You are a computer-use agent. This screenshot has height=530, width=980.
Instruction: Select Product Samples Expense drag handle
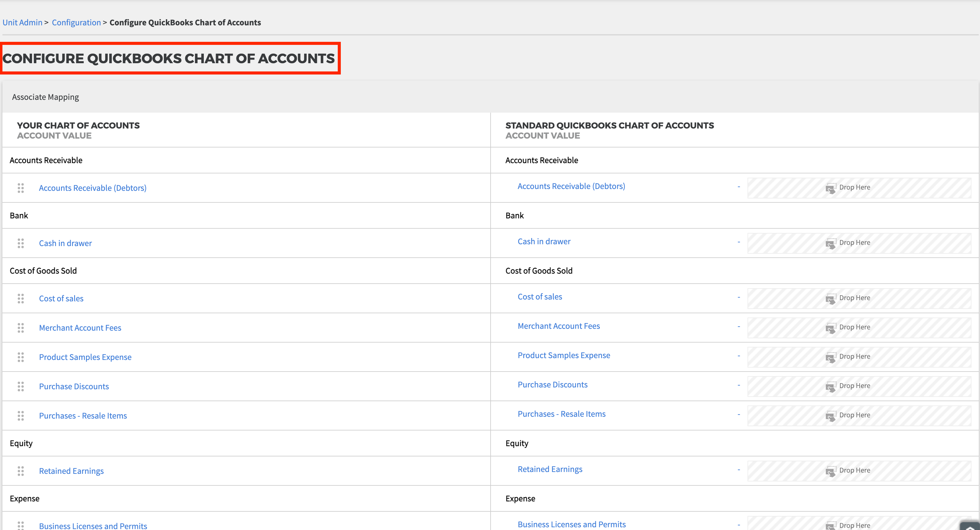point(20,357)
